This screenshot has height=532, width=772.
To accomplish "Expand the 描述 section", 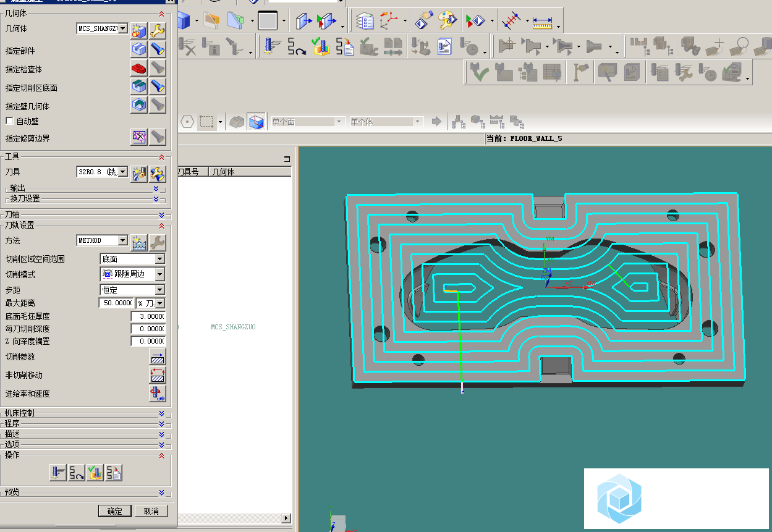I will pos(161,434).
